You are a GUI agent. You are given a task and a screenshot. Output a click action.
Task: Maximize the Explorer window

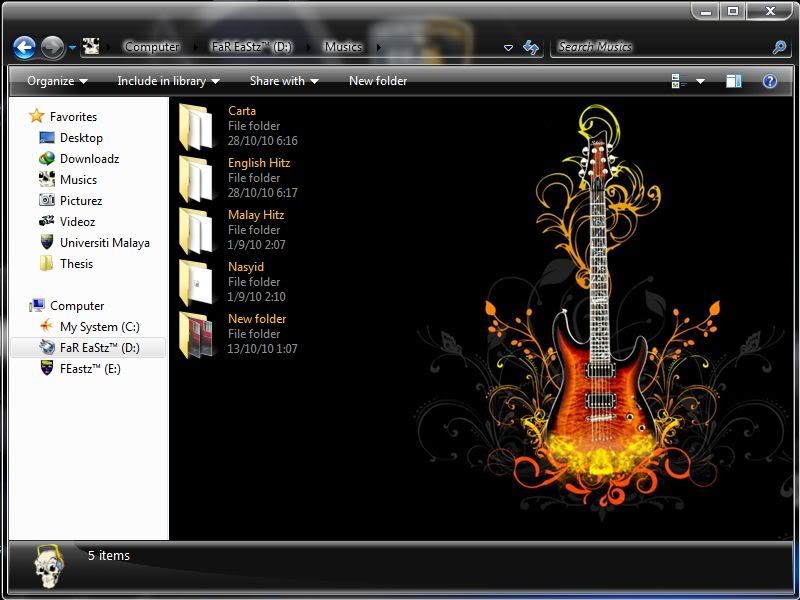coord(733,10)
